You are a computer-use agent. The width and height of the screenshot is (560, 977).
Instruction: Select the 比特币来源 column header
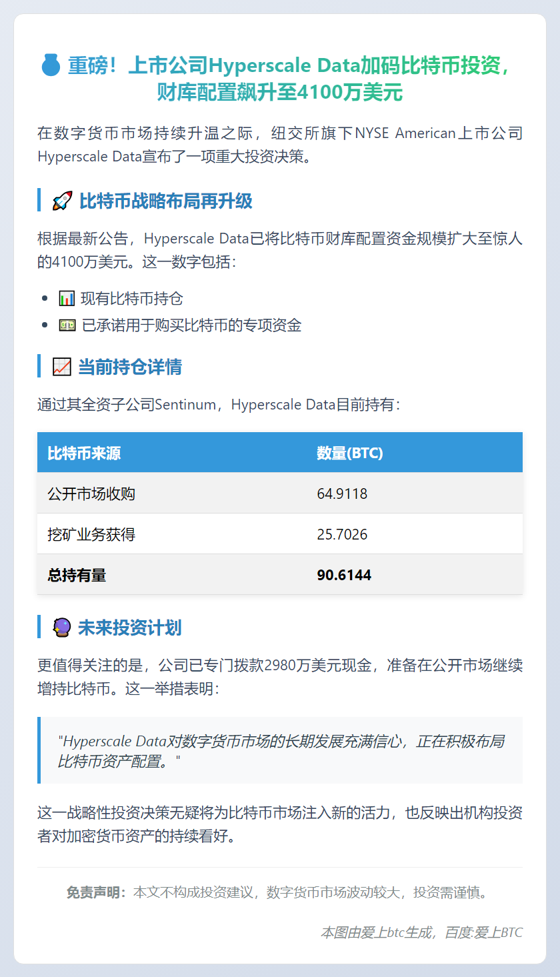click(84, 453)
